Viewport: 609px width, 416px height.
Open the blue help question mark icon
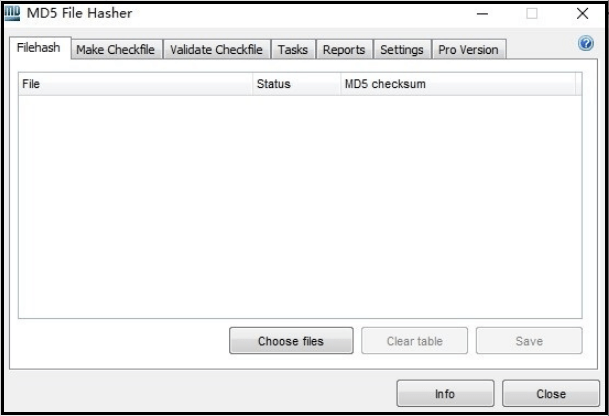tap(585, 44)
